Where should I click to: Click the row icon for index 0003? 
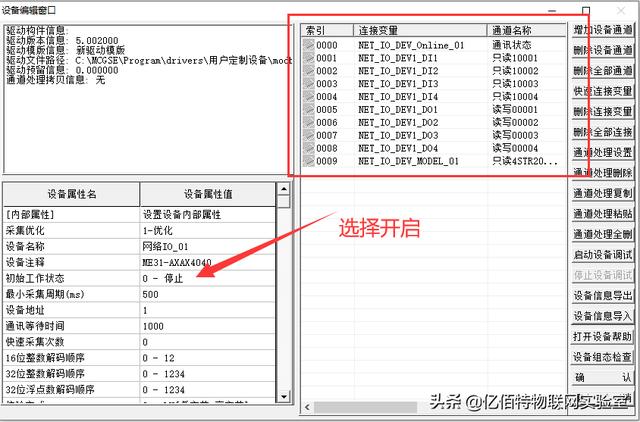(x=309, y=84)
